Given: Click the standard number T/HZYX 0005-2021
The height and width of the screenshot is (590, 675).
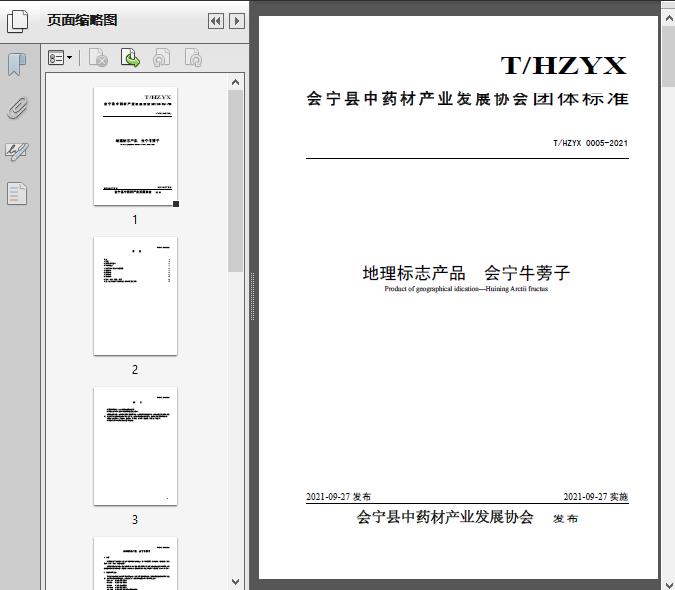Looking at the screenshot, I should [590, 143].
